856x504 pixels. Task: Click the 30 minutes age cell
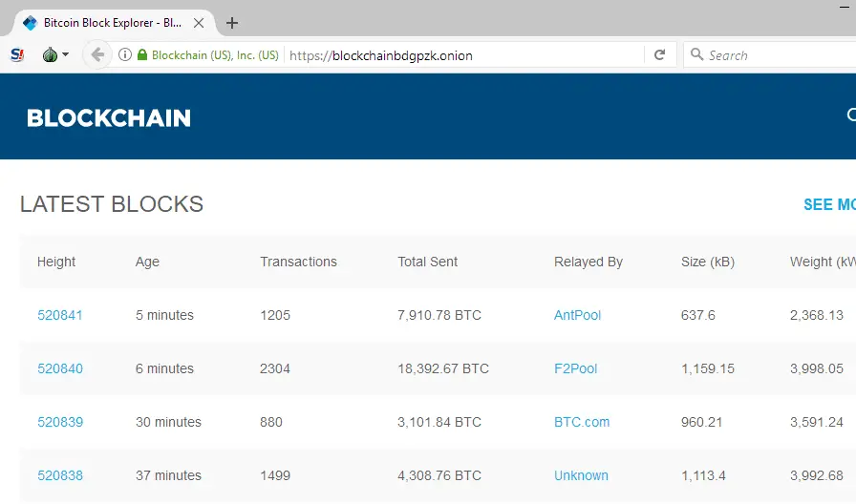pyautogui.click(x=169, y=422)
